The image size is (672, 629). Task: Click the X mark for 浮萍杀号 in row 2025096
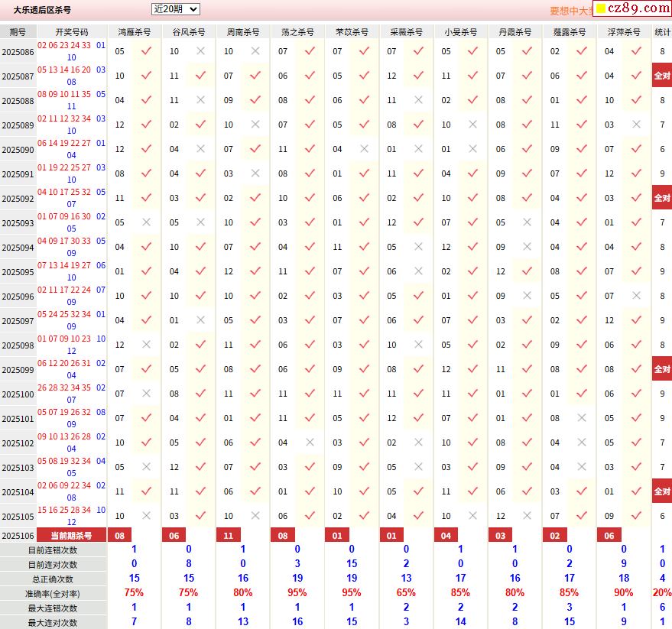click(x=636, y=295)
